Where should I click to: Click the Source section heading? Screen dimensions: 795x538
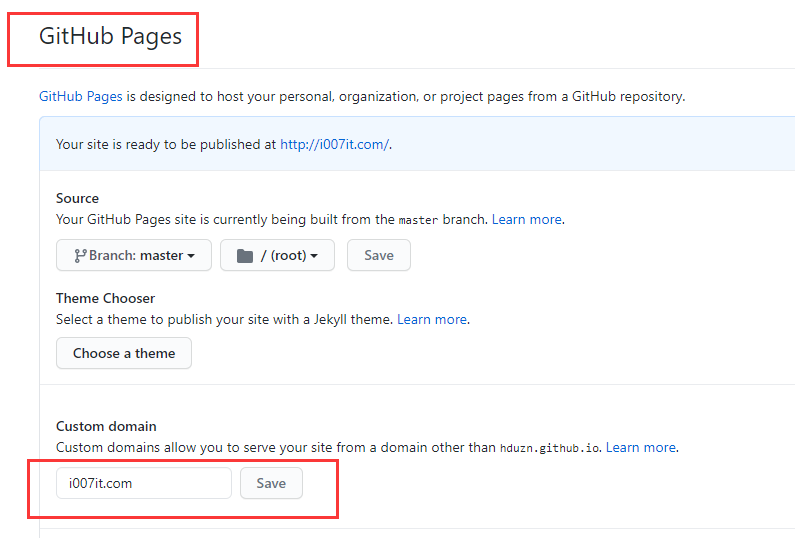click(x=77, y=198)
